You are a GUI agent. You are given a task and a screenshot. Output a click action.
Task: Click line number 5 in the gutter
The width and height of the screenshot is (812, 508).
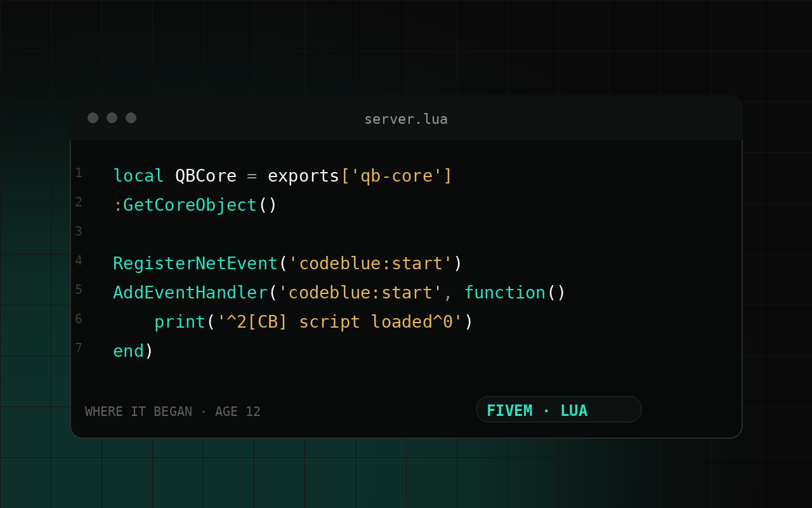pyautogui.click(x=79, y=290)
